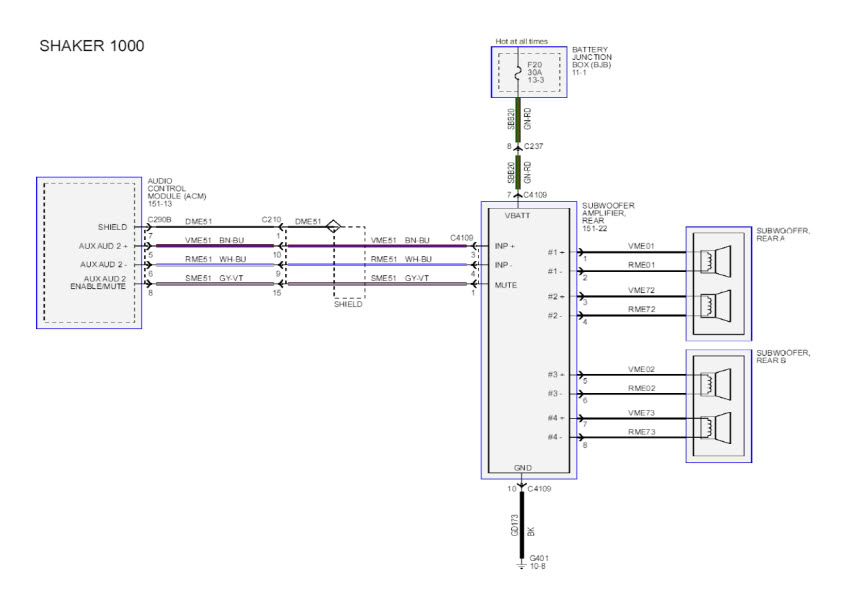Image resolution: width=847 pixels, height=590 pixels.
Task: Click the VME73 wire label
Action: click(641, 413)
